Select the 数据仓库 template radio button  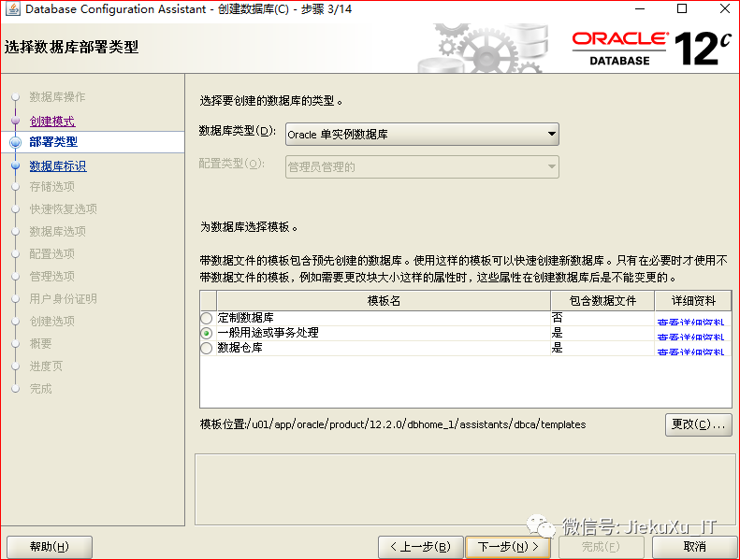[206, 348]
